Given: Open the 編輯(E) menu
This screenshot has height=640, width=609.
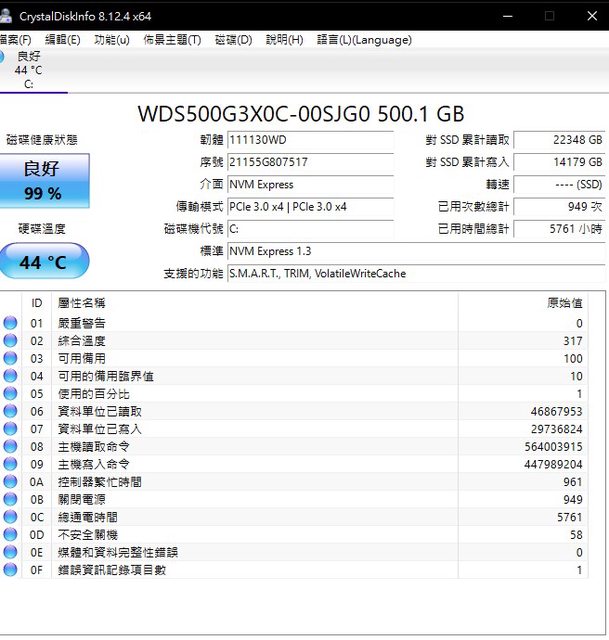Looking at the screenshot, I should point(63,40).
